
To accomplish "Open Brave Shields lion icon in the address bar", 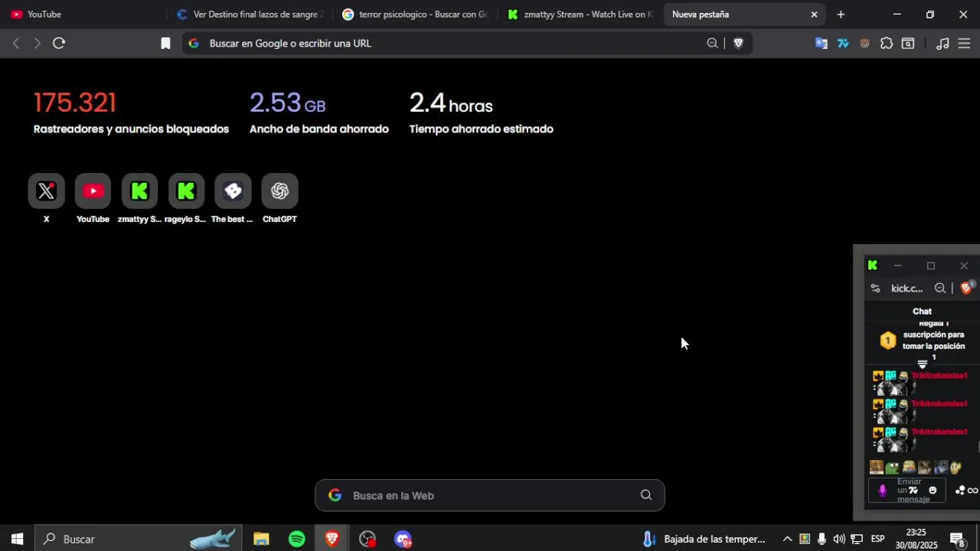I will click(738, 44).
